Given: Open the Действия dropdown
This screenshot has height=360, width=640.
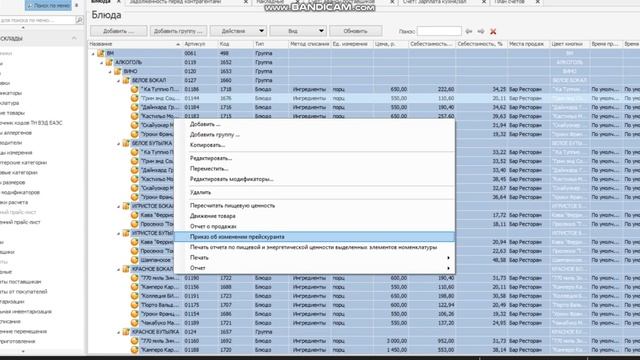Looking at the screenshot, I should [238, 31].
